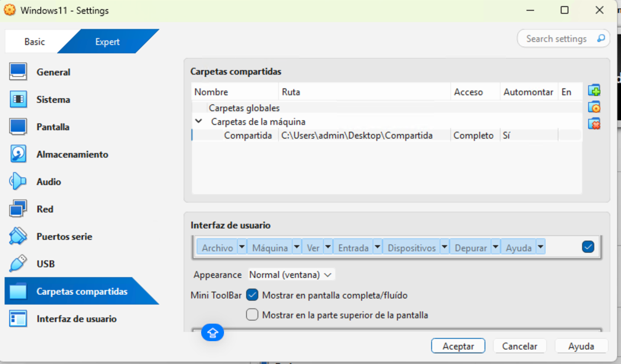This screenshot has width=621, height=364.
Task: Click the add shared folder icon
Action: pyautogui.click(x=594, y=91)
